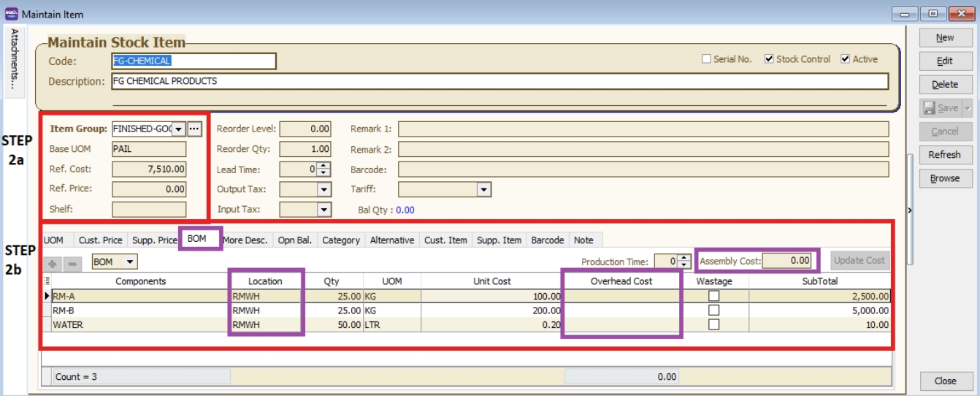Open the Output Tax dropdown
The width and height of the screenshot is (980, 396).
point(324,189)
